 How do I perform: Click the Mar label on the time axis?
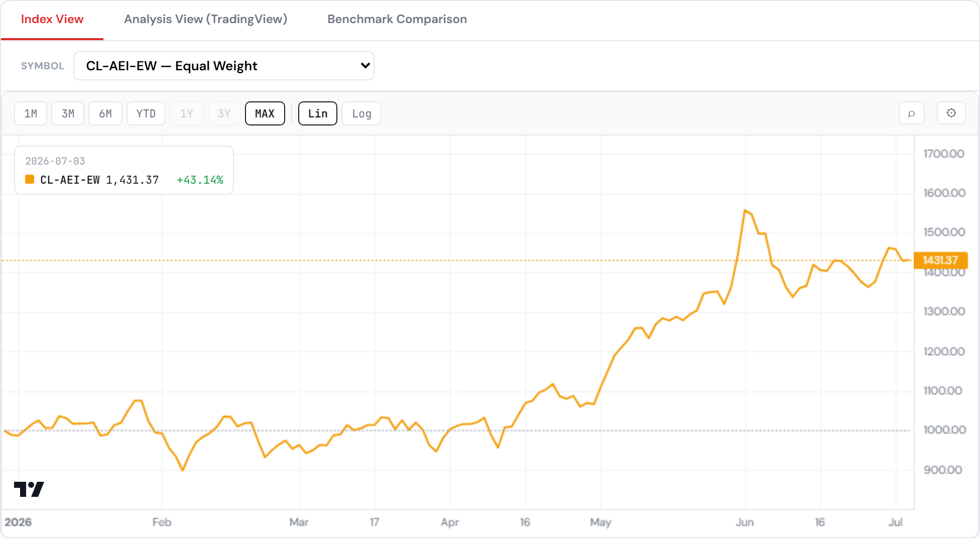[299, 522]
